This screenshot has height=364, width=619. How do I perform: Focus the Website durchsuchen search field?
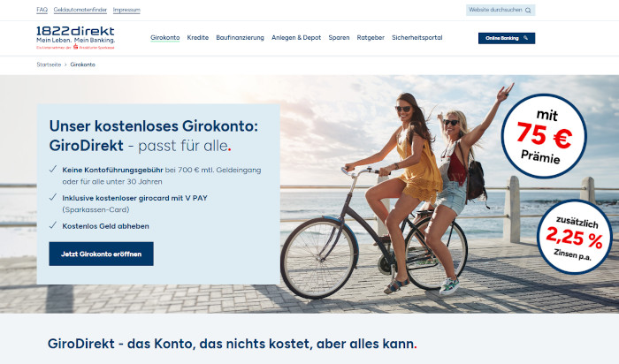coord(501,11)
